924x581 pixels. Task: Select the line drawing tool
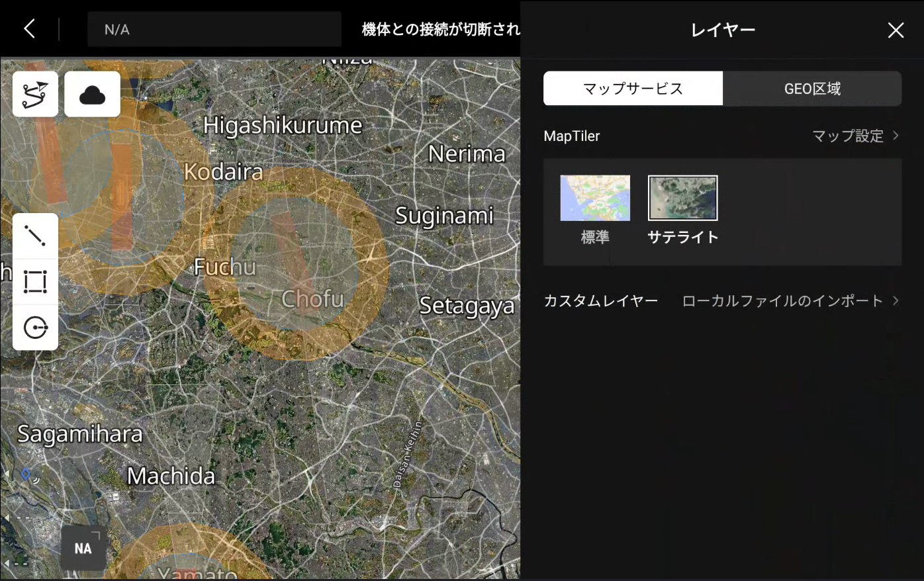[35, 236]
